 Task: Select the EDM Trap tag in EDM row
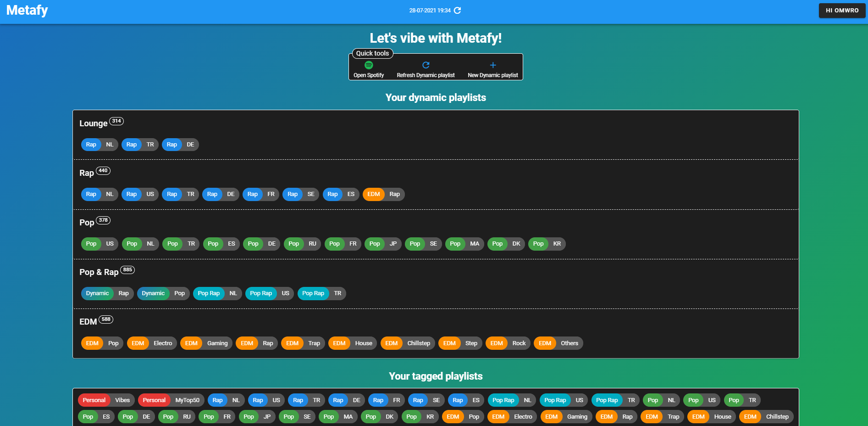303,343
